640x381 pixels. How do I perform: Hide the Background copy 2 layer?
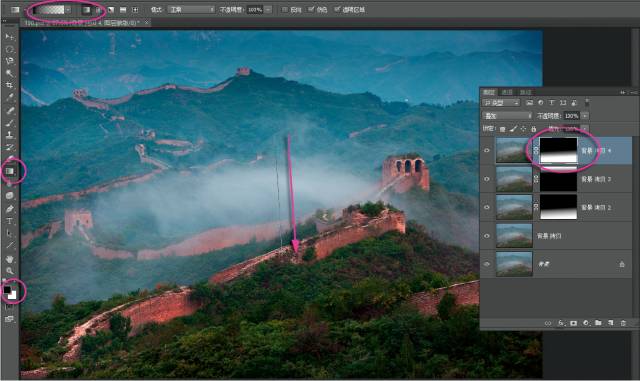pos(487,207)
